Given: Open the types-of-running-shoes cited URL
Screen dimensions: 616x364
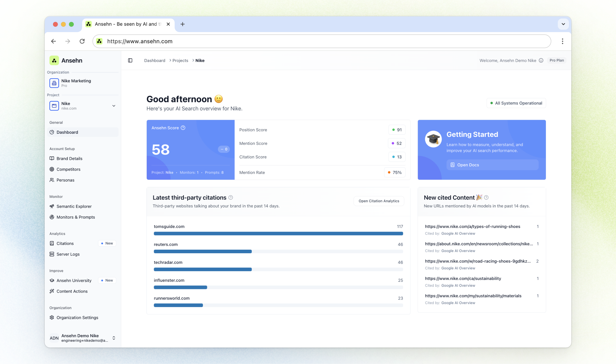Looking at the screenshot, I should click(x=472, y=226).
